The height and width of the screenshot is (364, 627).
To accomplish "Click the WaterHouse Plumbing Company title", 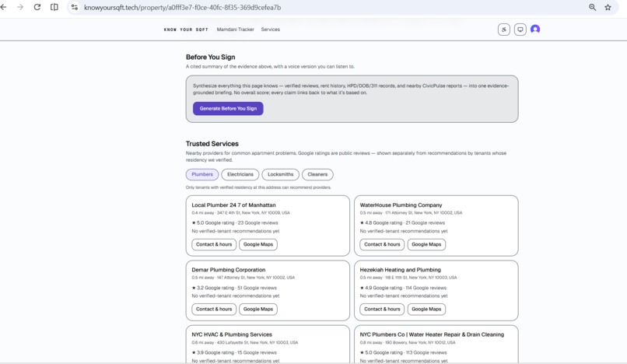I will point(401,205).
